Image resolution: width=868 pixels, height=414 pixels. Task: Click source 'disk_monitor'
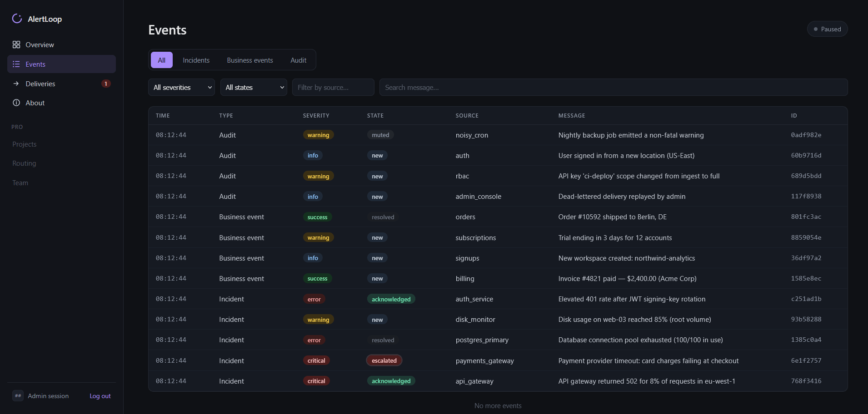tap(475, 320)
